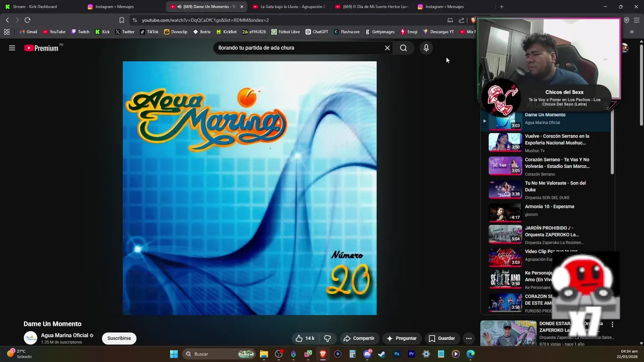
Task: Go back in browser history
Action: [x=7, y=20]
